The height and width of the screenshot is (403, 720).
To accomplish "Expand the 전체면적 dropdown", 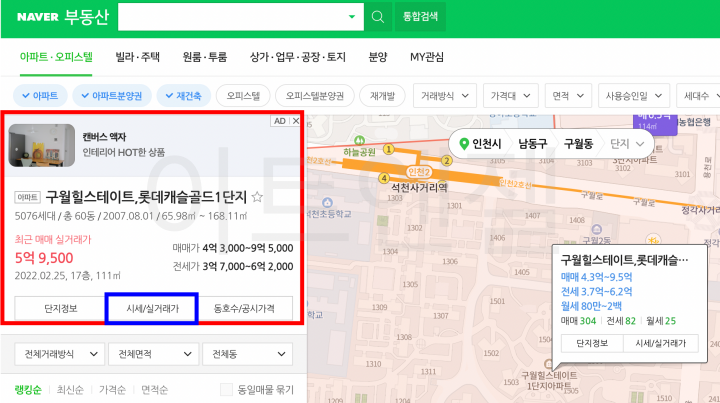I will tap(153, 354).
